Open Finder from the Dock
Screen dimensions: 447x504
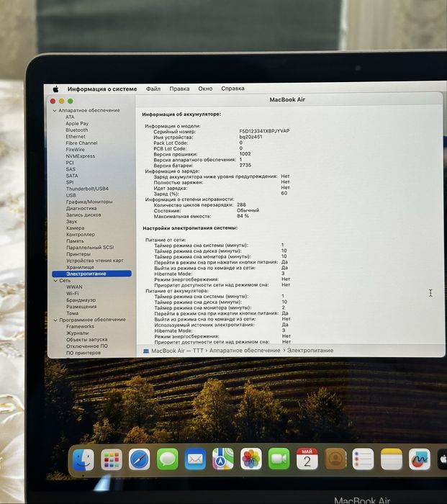click(83, 459)
